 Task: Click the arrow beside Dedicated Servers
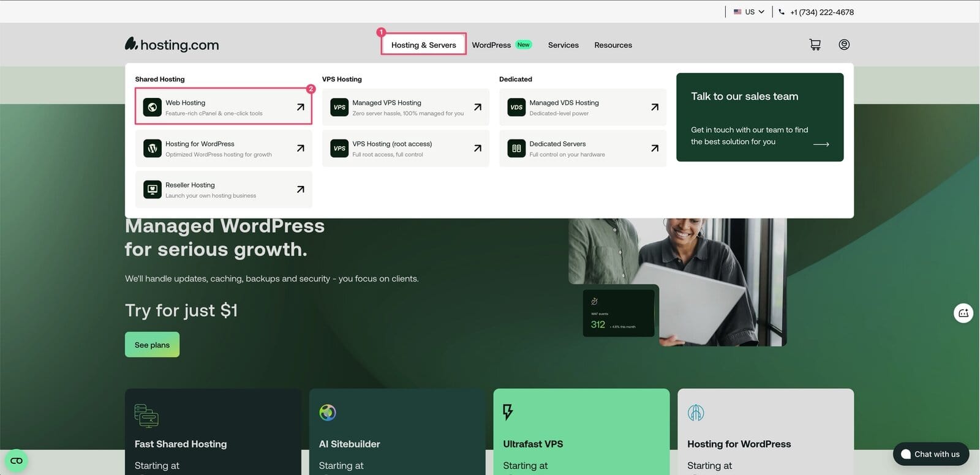coord(655,148)
